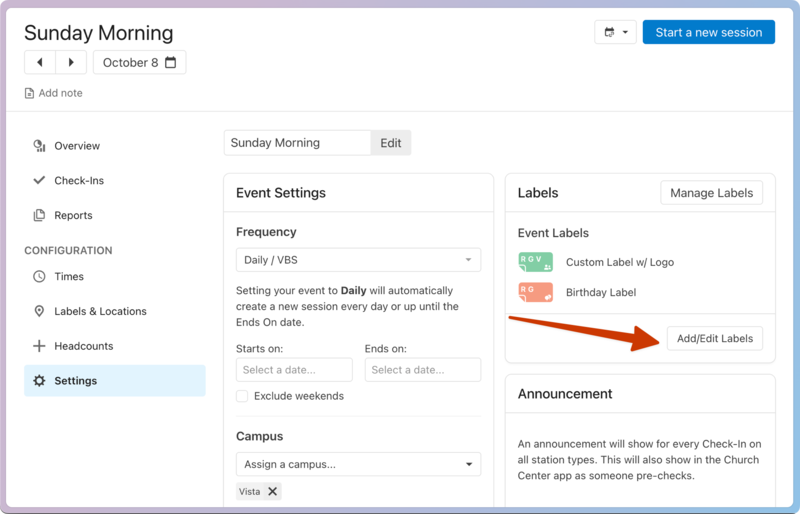Click the Headcounts plus icon
This screenshot has width=800, height=514.
(39, 346)
